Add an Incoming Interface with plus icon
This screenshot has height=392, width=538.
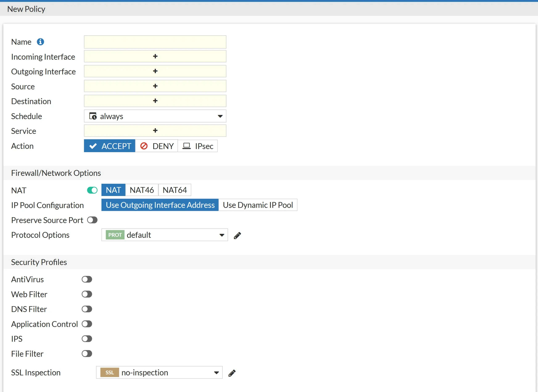(x=155, y=56)
